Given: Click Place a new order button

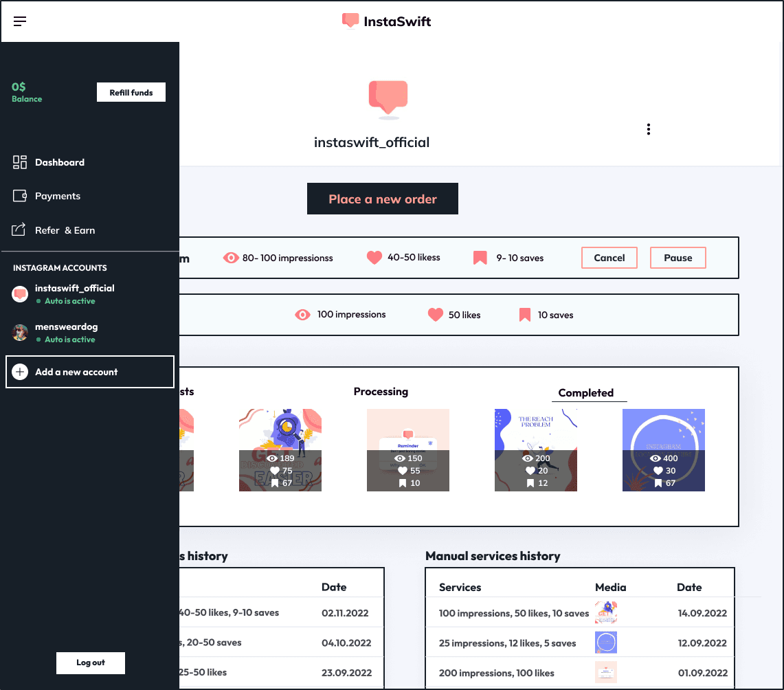Looking at the screenshot, I should pyautogui.click(x=383, y=199).
